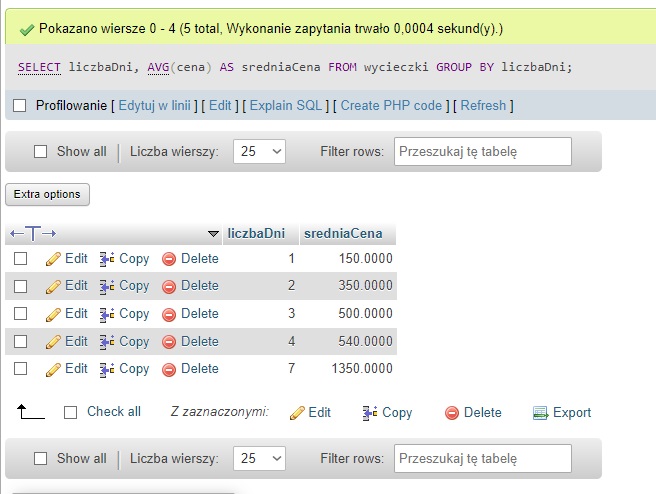Click the bottom pencil Edit icon for selected rows
The height and width of the screenshot is (494, 656).
tap(297, 412)
